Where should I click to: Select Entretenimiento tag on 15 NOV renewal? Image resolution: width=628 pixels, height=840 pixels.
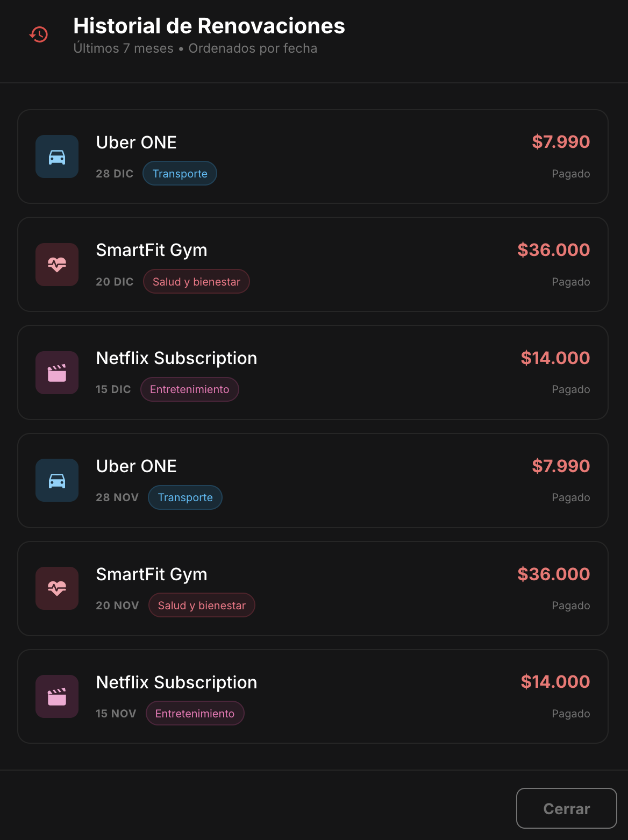[x=195, y=714]
